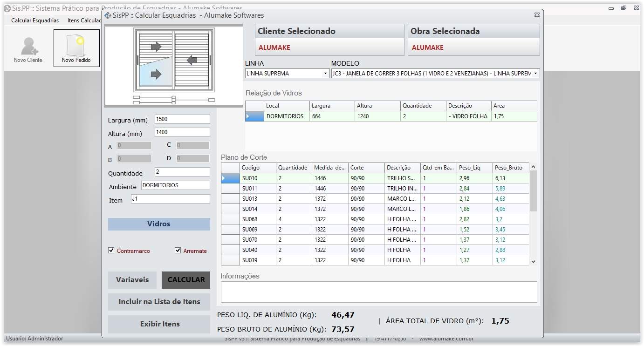Click the row selector of the SU010 row
The height and width of the screenshot is (346, 644).
tap(230, 178)
